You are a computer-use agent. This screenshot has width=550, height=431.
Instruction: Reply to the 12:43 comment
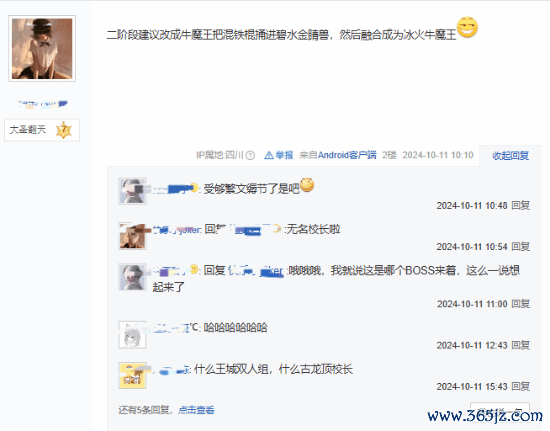(x=521, y=345)
